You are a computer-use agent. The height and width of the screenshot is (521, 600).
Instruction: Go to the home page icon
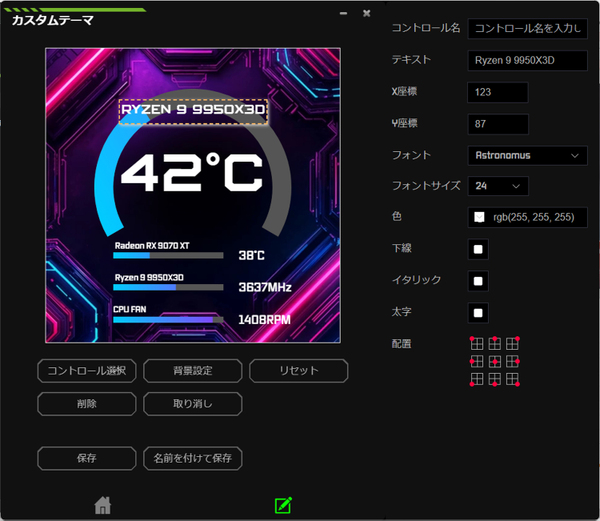tap(103, 505)
